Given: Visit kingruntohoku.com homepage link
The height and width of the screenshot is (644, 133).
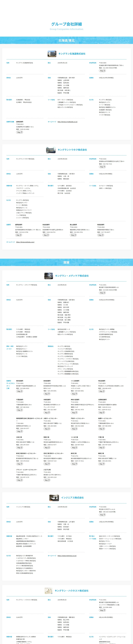Looking at the screenshot, I should [25, 242].
